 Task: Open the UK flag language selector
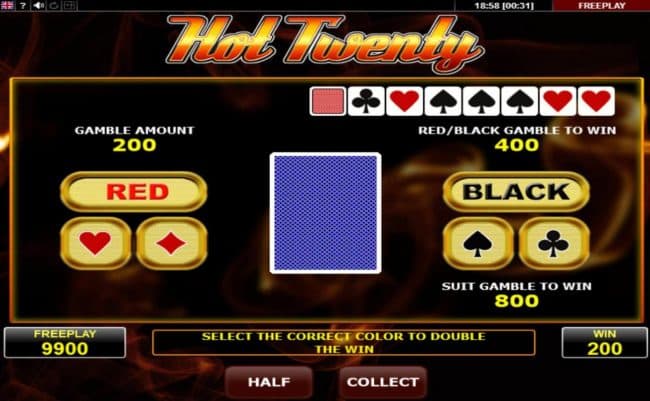tap(7, 5)
